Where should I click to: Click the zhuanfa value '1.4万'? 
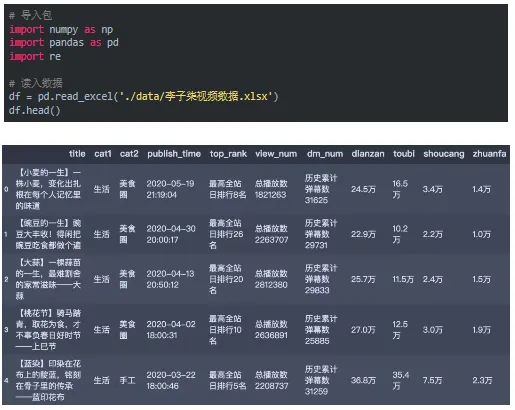[481, 189]
